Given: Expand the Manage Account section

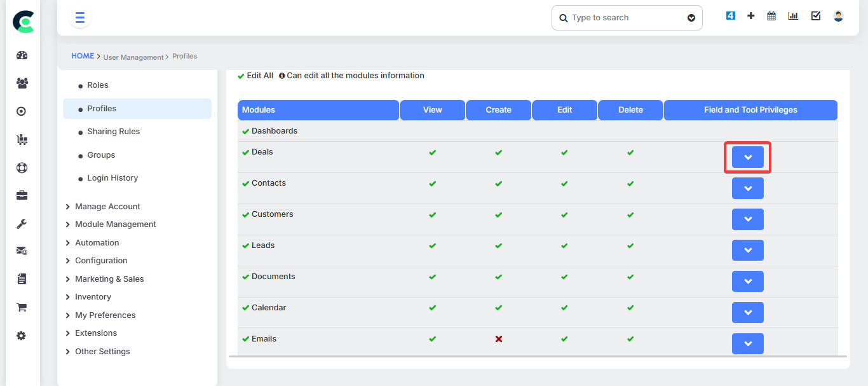Looking at the screenshot, I should point(107,207).
